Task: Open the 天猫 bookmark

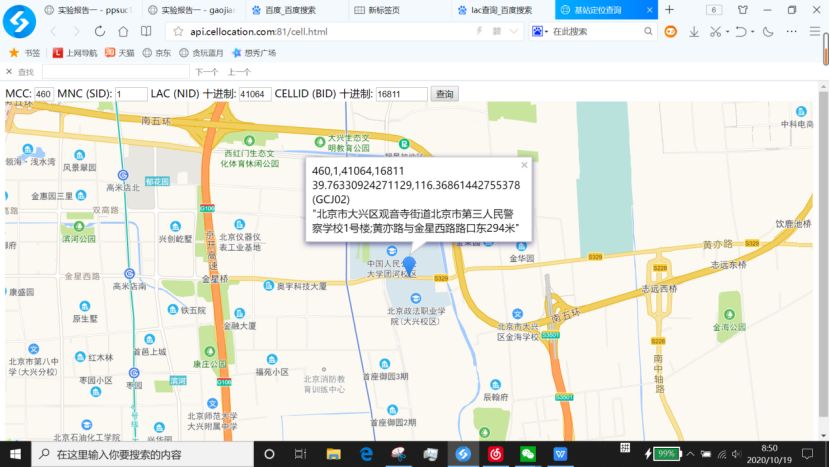Action: [119, 53]
